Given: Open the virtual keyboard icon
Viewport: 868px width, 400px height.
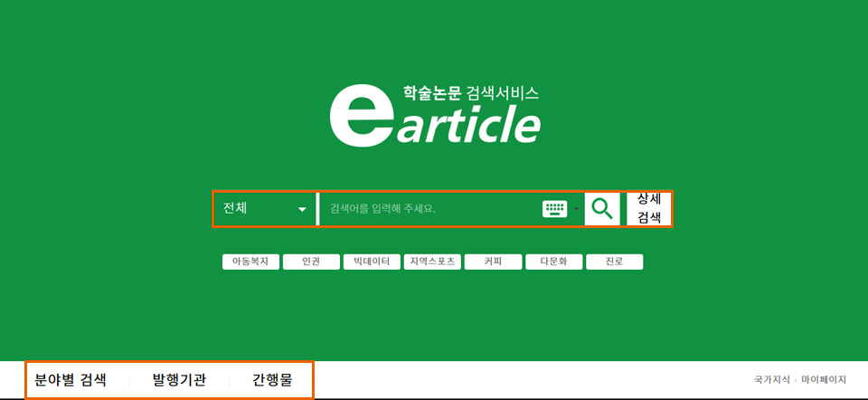Looking at the screenshot, I should [554, 209].
